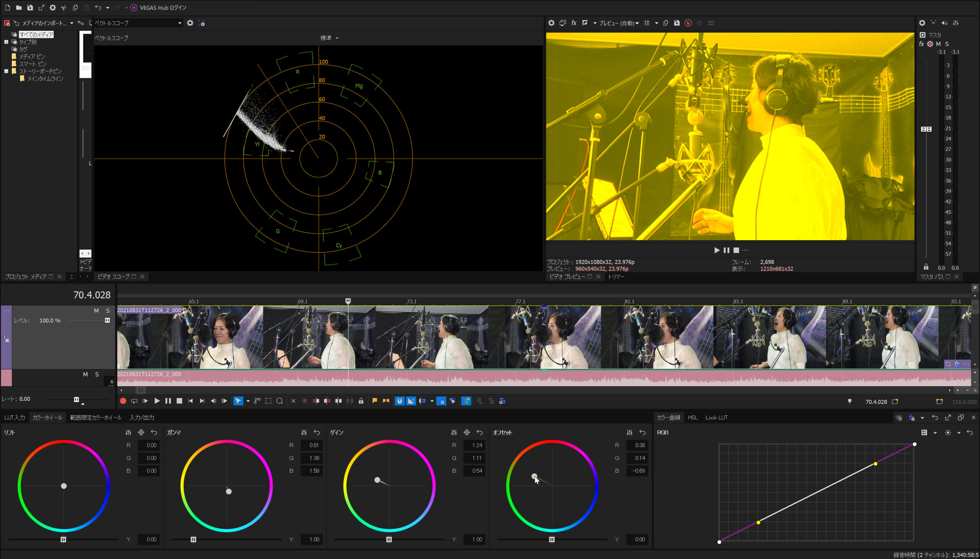Open video output FX in preview toolbar
The width and height of the screenshot is (980, 559).
(574, 23)
